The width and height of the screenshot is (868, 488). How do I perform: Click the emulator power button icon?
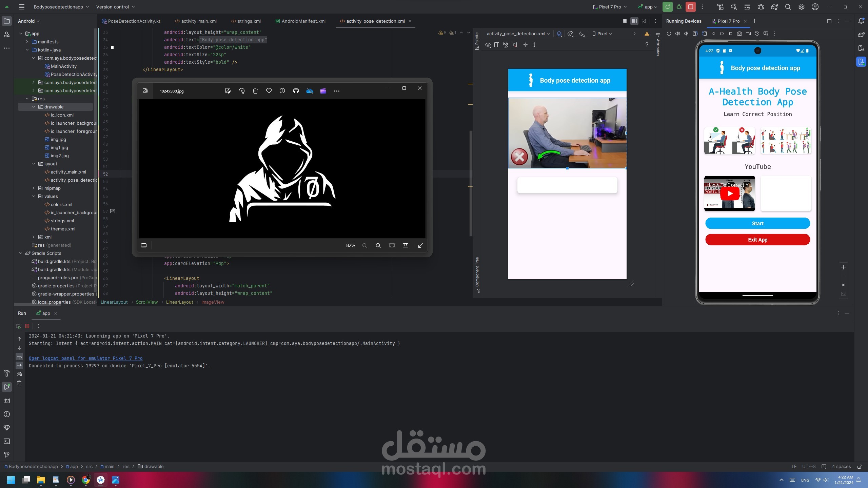pos(669,34)
